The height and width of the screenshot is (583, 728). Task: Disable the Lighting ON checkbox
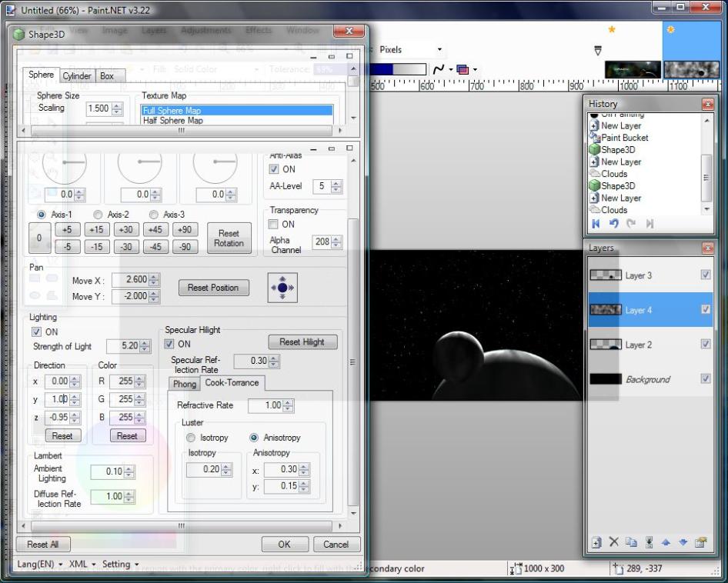[x=36, y=332]
